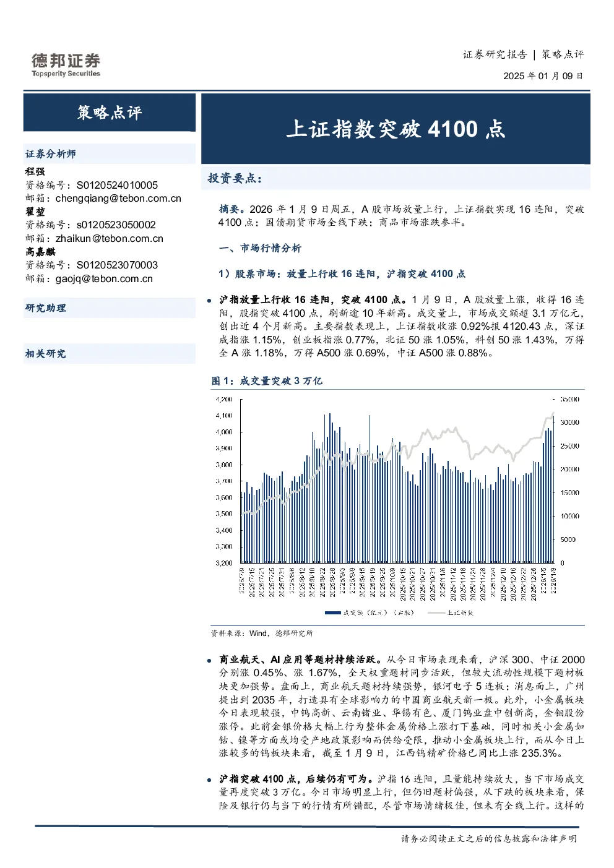The height and width of the screenshot is (868, 614).
Task: Click the 策略点评 sidebar header
Action: [x=110, y=112]
